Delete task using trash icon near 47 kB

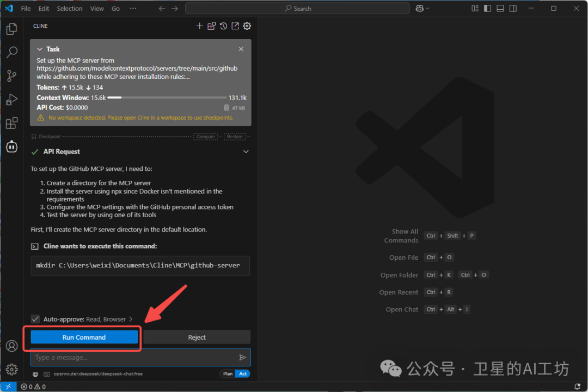(226, 108)
